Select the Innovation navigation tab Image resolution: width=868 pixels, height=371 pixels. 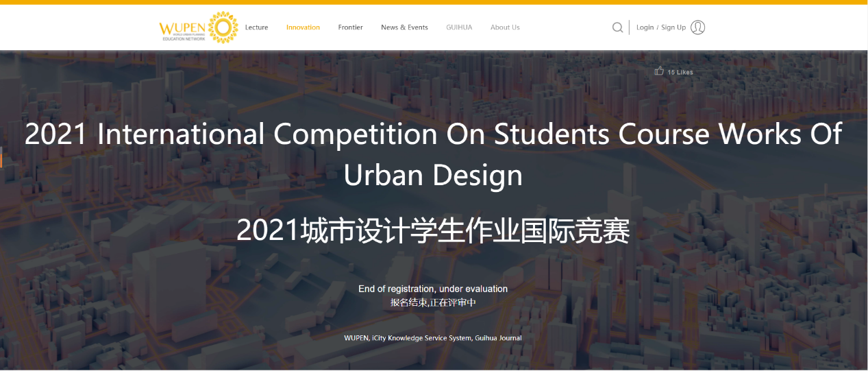coord(303,27)
